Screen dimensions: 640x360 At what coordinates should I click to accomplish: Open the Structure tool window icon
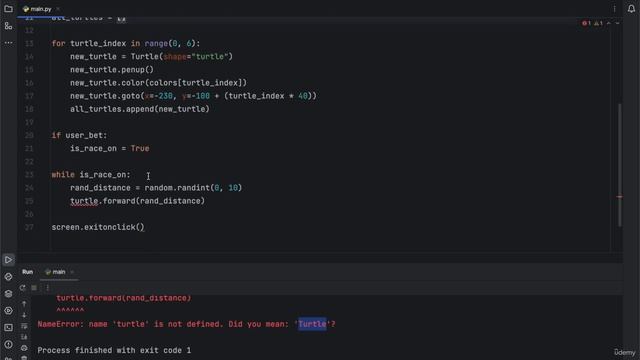[8, 26]
